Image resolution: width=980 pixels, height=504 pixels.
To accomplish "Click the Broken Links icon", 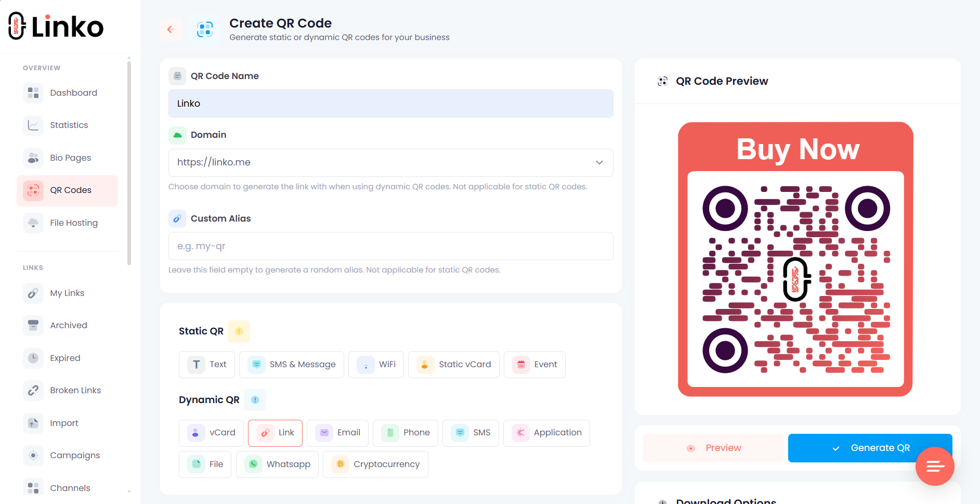I will [33, 390].
